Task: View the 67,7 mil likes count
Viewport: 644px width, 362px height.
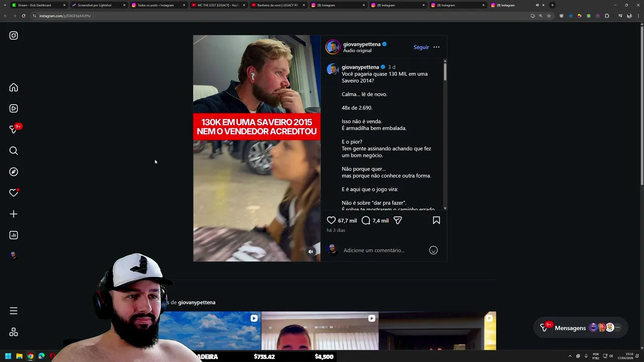Action: click(347, 221)
